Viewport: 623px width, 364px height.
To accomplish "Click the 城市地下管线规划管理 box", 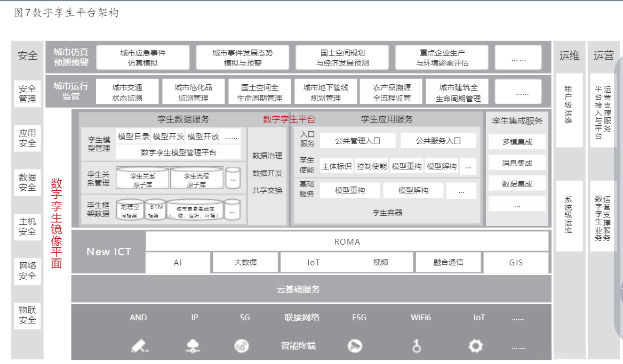I will click(x=326, y=92).
